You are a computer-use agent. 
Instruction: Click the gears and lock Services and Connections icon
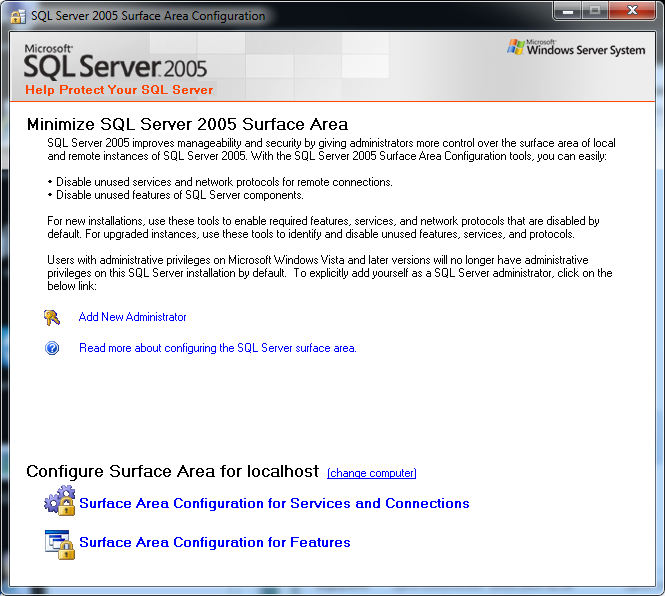60,501
